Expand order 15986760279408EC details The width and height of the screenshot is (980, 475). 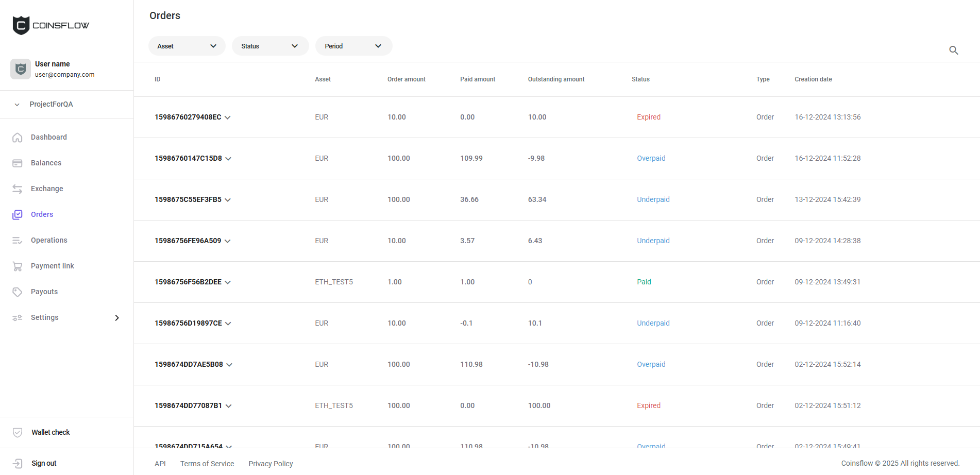pyautogui.click(x=227, y=117)
